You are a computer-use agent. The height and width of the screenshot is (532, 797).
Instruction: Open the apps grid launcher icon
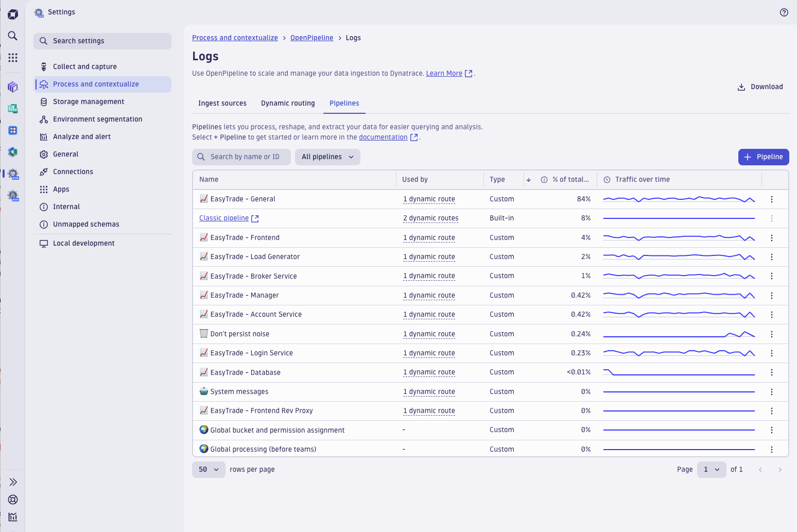[x=13, y=57]
